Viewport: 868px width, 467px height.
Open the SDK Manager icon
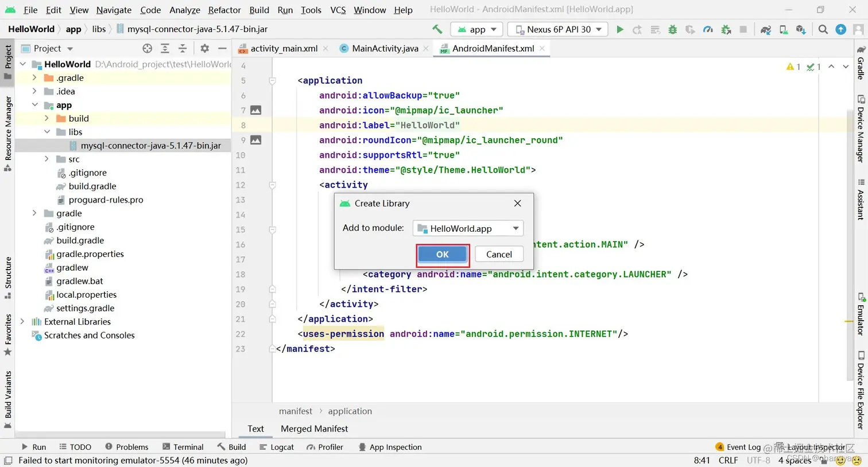801,29
